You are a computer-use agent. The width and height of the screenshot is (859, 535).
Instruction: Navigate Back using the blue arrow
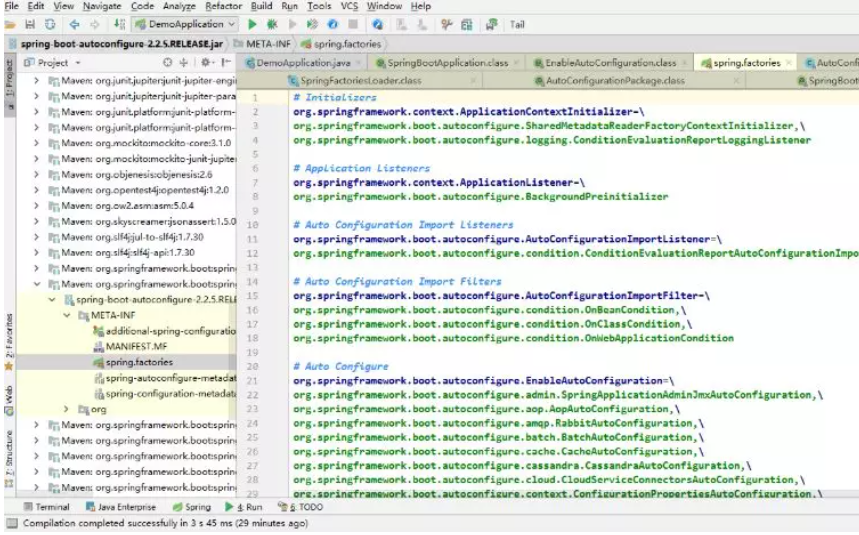pos(74,25)
